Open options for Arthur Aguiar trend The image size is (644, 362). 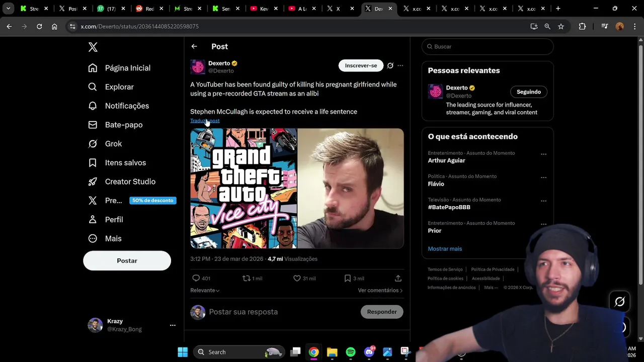coord(543,154)
